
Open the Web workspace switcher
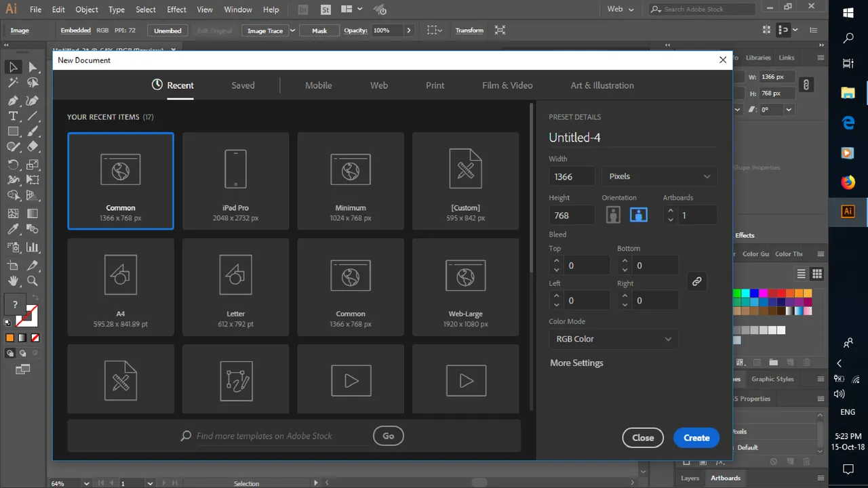(620, 9)
